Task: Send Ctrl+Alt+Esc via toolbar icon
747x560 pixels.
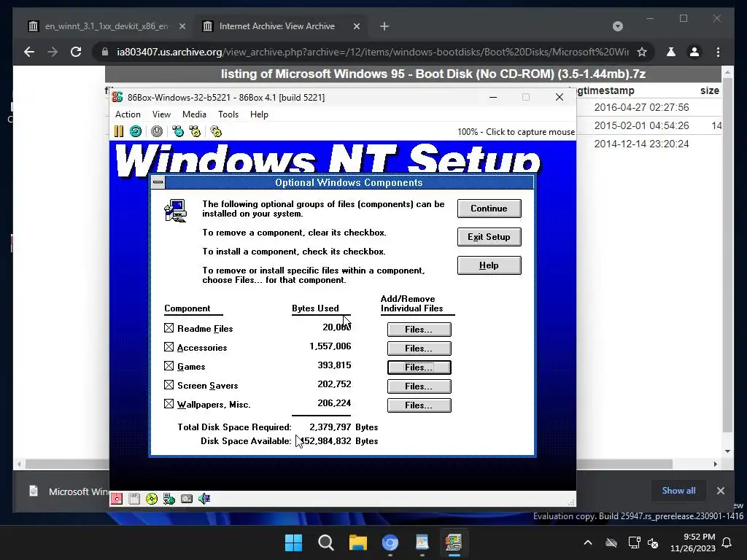Action: pyautogui.click(x=195, y=131)
